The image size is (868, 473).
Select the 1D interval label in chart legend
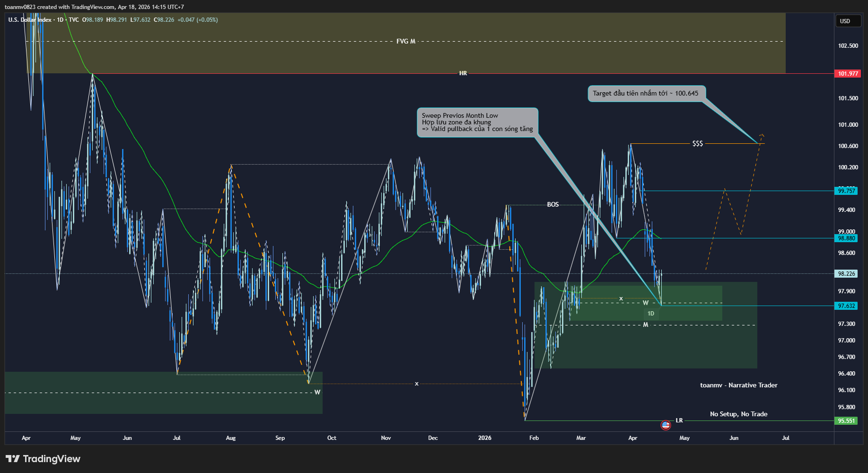pyautogui.click(x=60, y=20)
